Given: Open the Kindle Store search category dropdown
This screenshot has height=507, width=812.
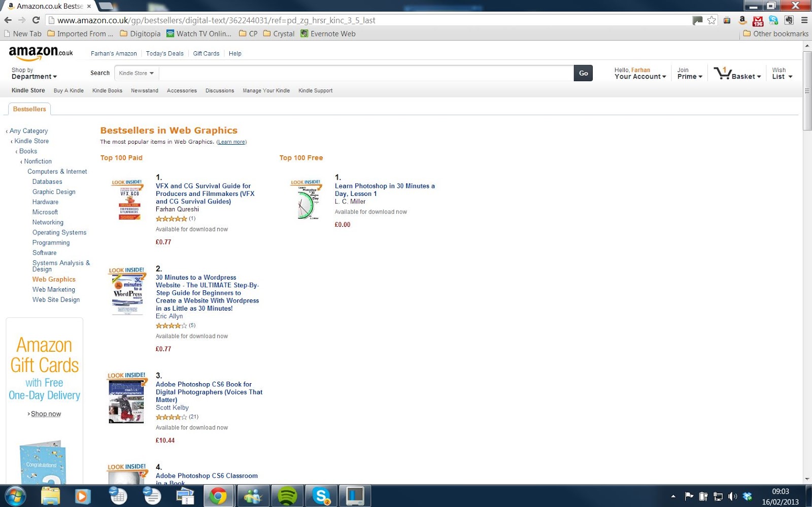Looking at the screenshot, I should point(137,73).
